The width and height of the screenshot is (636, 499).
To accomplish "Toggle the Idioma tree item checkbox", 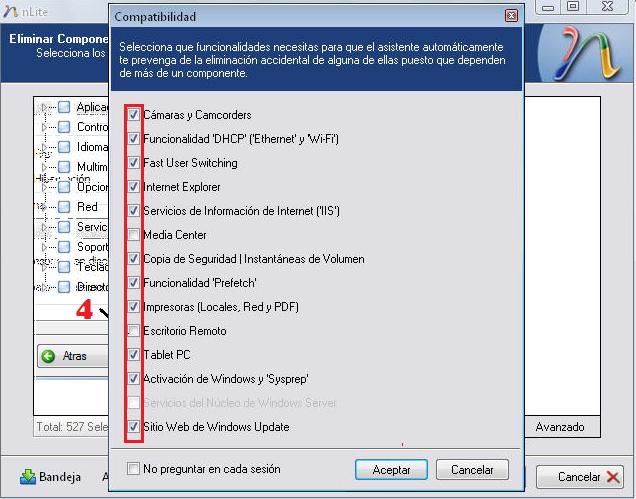I will [64, 147].
